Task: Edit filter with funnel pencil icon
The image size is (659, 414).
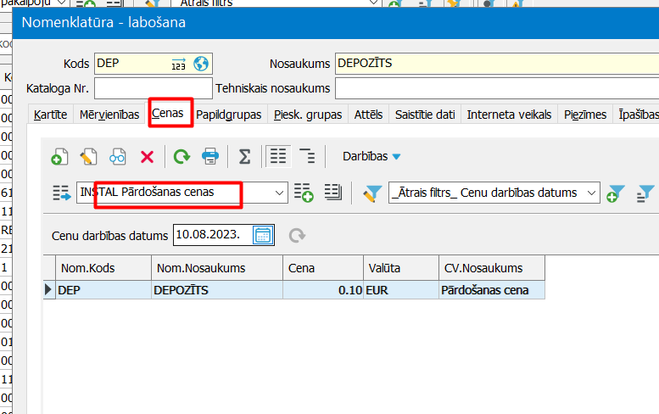Action: [372, 193]
